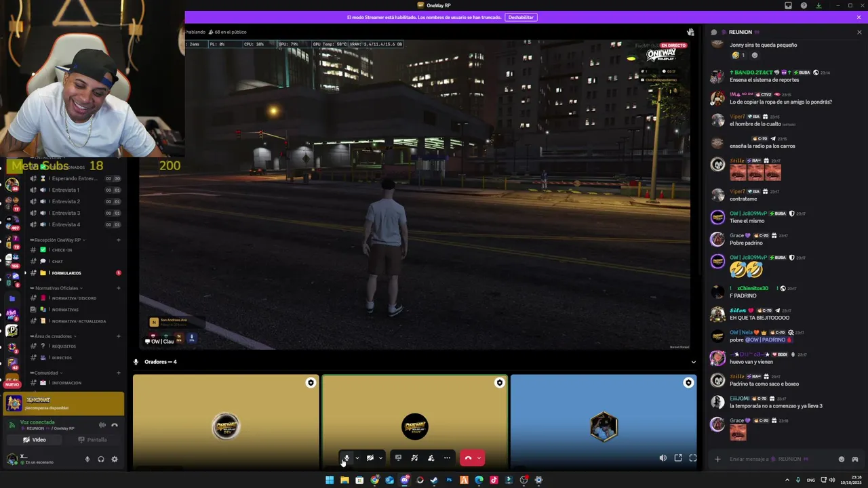
Task: Open the requisitos channel
Action: tap(75, 346)
